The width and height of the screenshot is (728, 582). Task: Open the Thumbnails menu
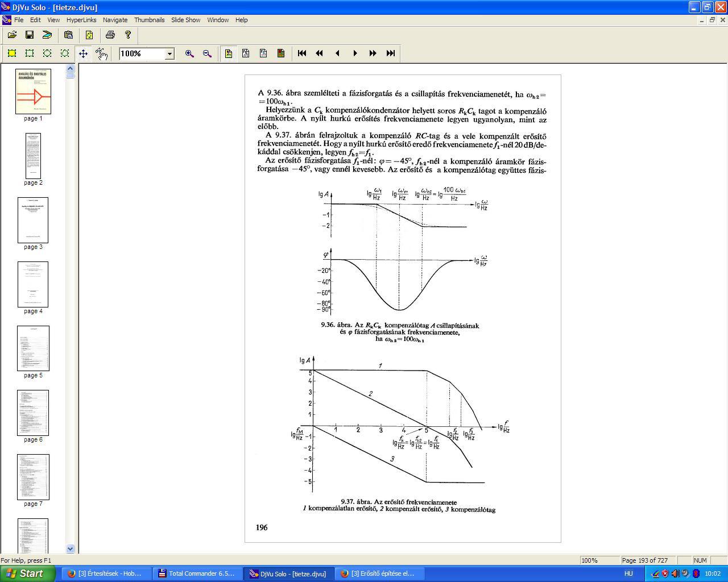149,20
